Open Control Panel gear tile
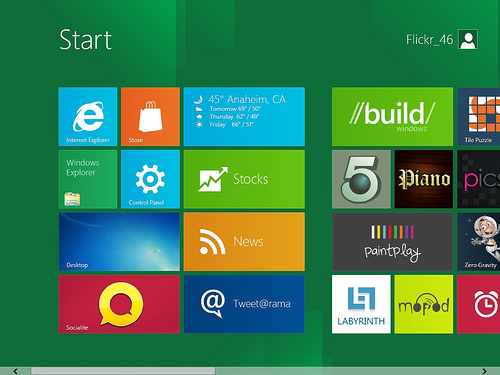 (150, 179)
